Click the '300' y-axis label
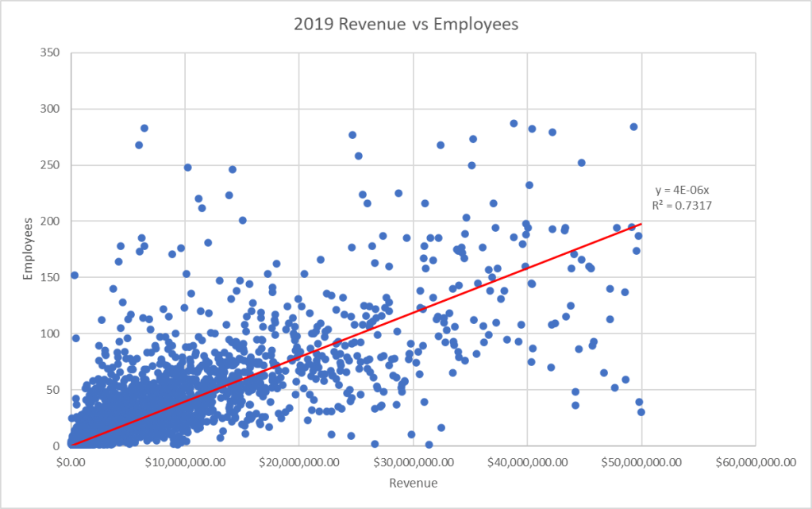812x509 pixels. 52,109
